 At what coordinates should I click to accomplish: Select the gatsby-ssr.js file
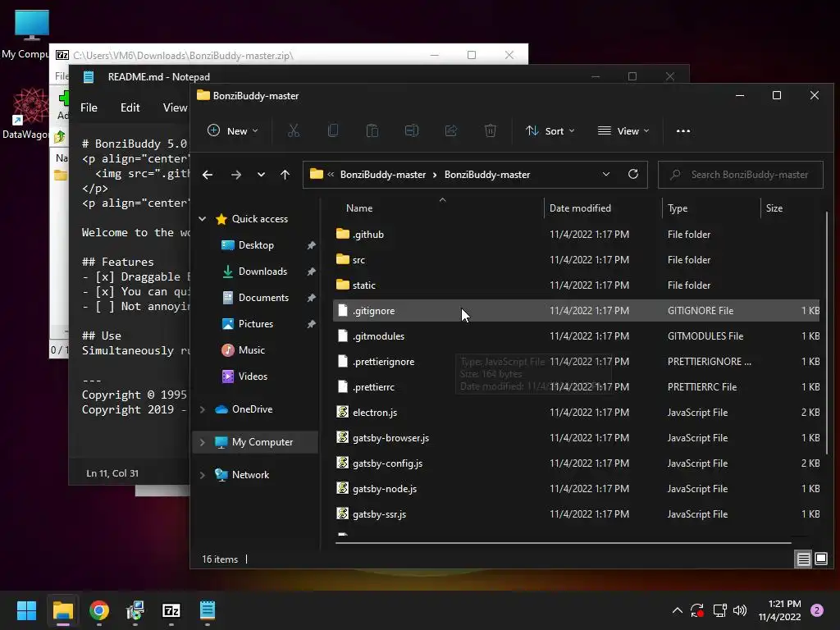click(577, 514)
